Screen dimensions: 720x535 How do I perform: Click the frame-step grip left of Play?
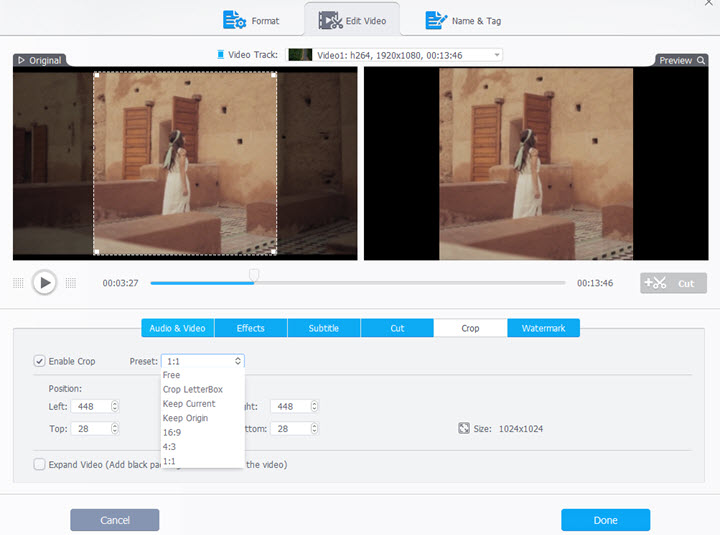[18, 283]
